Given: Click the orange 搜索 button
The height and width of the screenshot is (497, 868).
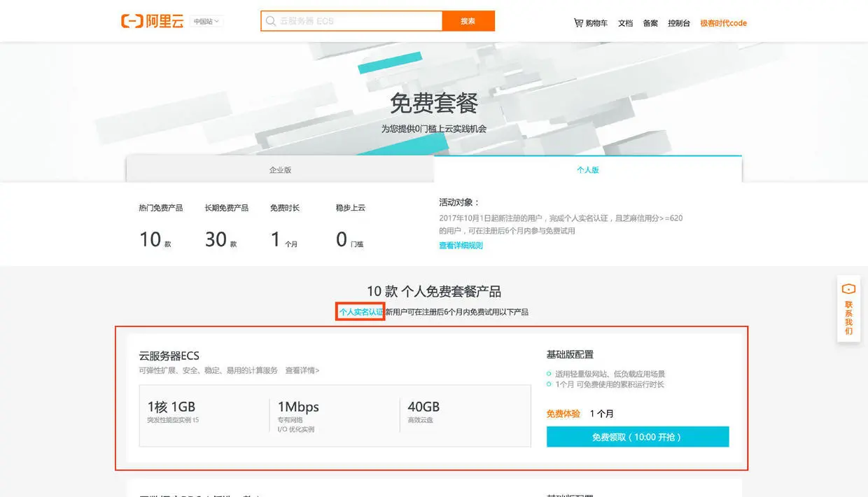Looking at the screenshot, I should (468, 21).
